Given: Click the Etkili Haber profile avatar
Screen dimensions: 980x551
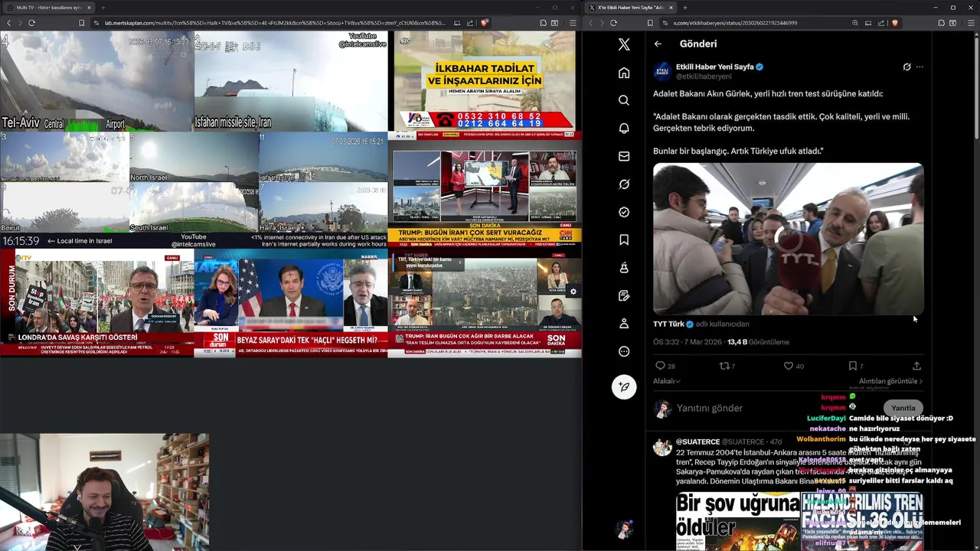Looking at the screenshot, I should (x=662, y=71).
